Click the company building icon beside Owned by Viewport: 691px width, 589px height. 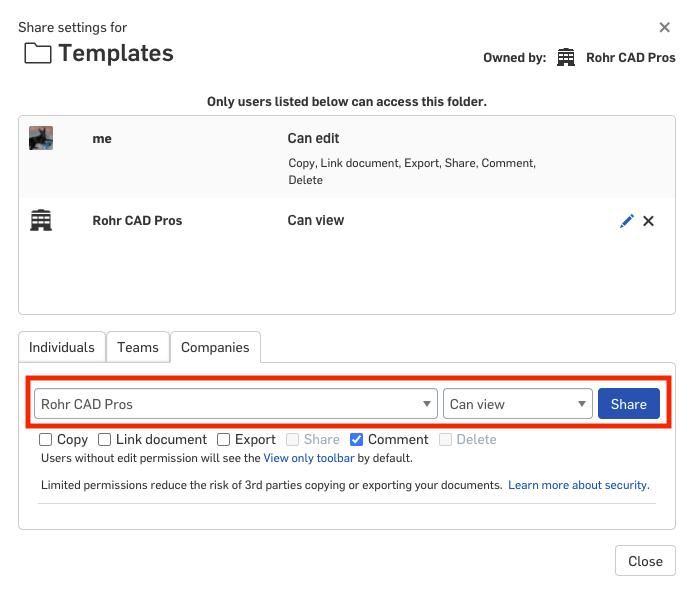point(566,57)
